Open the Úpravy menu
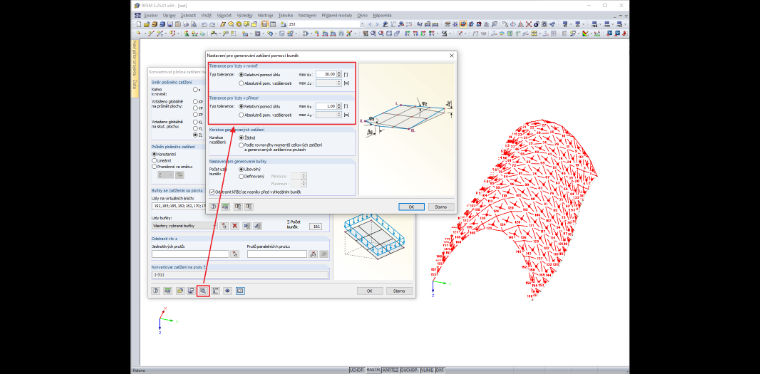The width and height of the screenshot is (760, 374). 169,16
